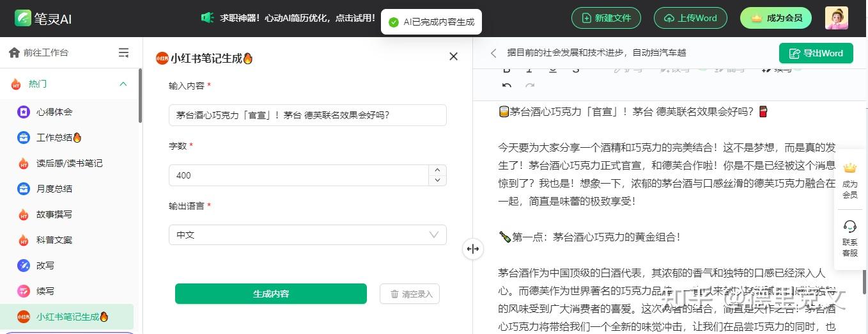Click the paragraph starting 今天要为大家分享

tap(667, 174)
